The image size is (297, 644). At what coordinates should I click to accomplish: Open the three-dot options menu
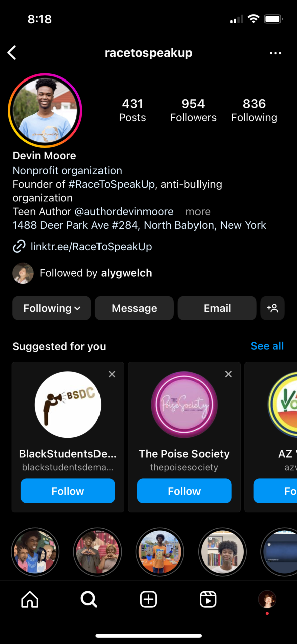(275, 53)
